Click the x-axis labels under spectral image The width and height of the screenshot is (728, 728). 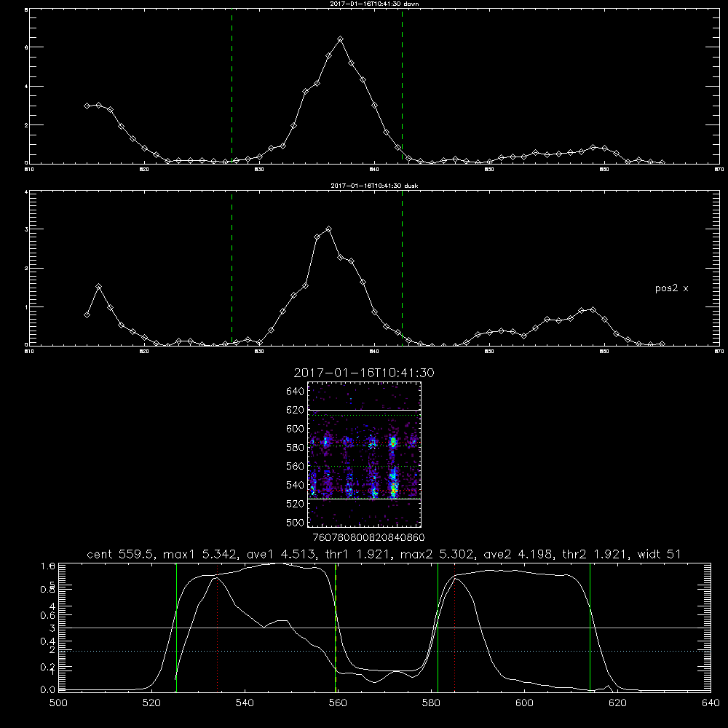368,537
